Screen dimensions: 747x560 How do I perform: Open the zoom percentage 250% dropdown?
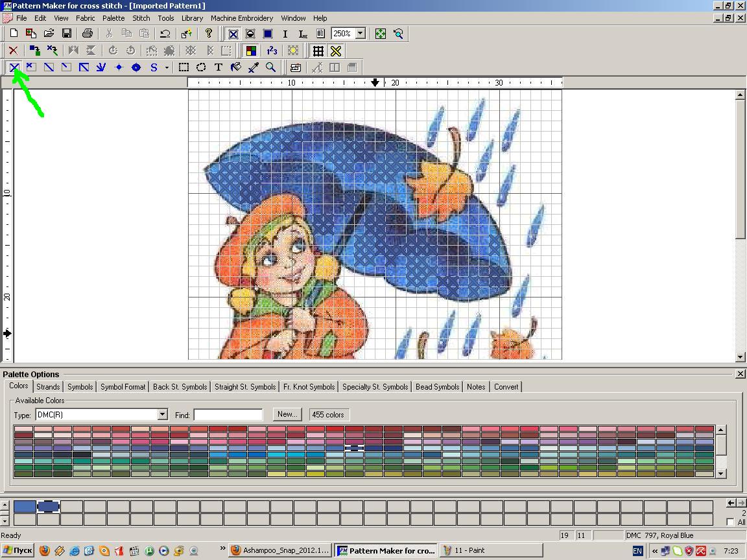pyautogui.click(x=361, y=34)
